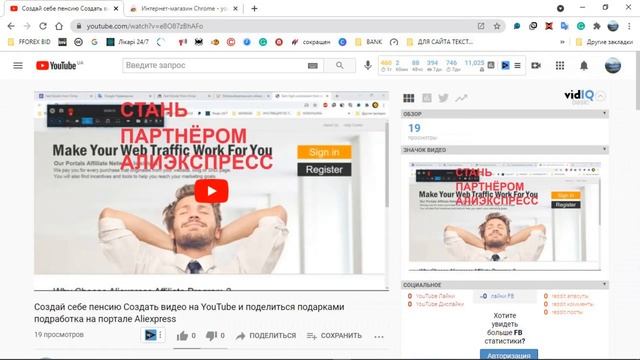The height and width of the screenshot is (360, 640).
Task: Click the vidIQ arrow button under video
Action: [x=150, y=335]
